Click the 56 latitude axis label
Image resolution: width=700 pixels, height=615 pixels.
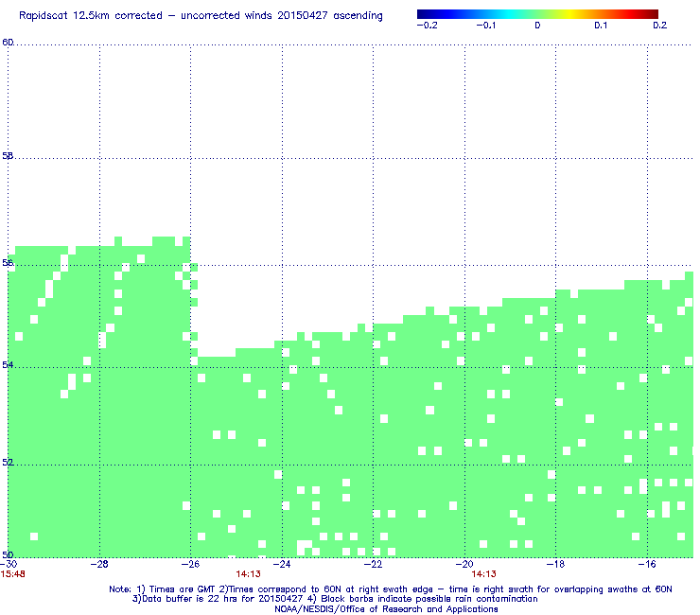[8, 263]
